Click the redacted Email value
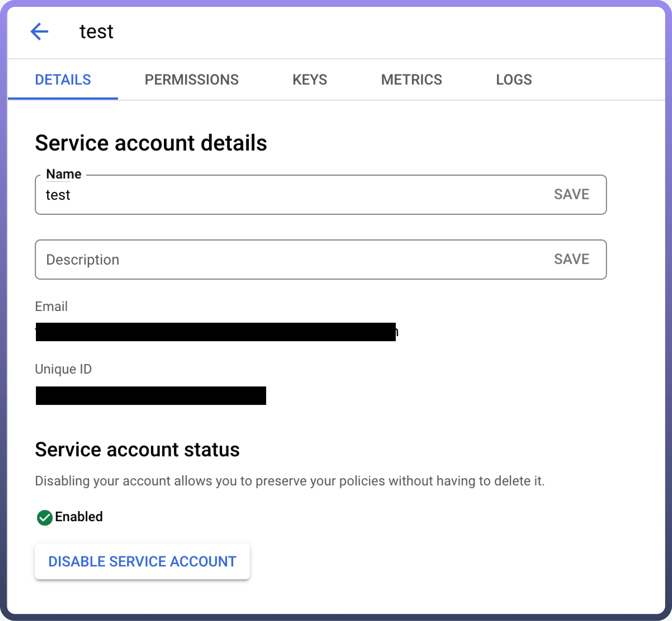This screenshot has width=672, height=621. (x=216, y=332)
